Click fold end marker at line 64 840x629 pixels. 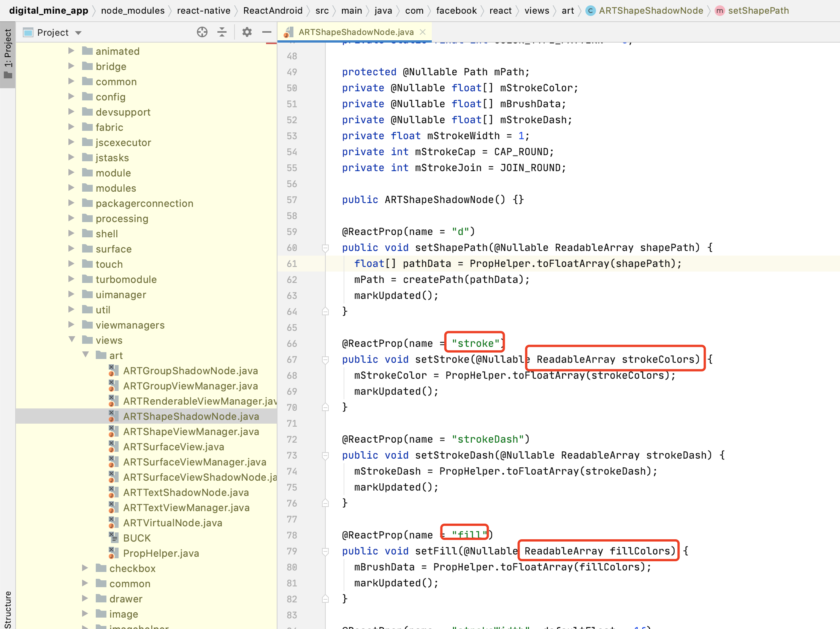325,311
